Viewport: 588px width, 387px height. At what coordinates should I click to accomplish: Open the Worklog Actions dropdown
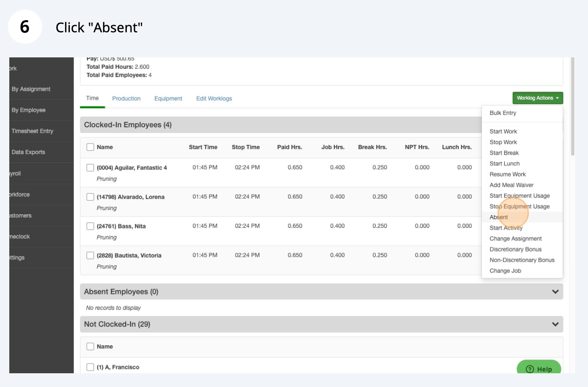click(x=538, y=98)
